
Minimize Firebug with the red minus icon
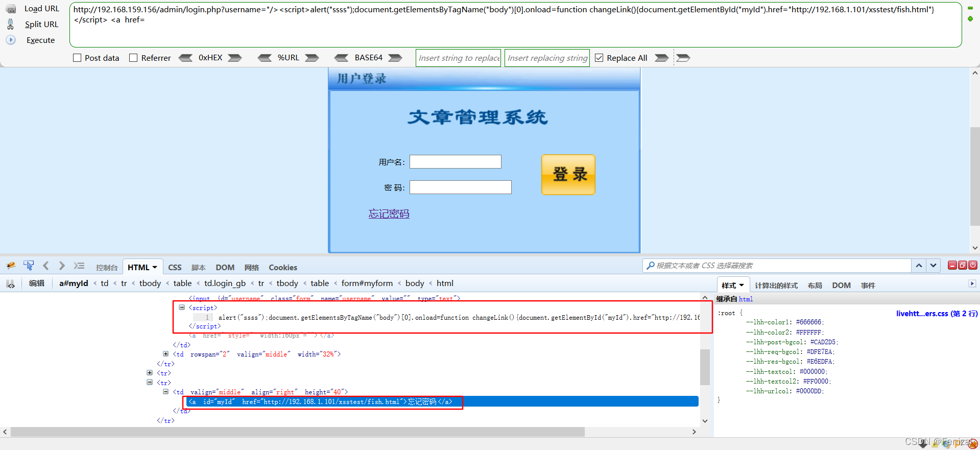tap(952, 265)
